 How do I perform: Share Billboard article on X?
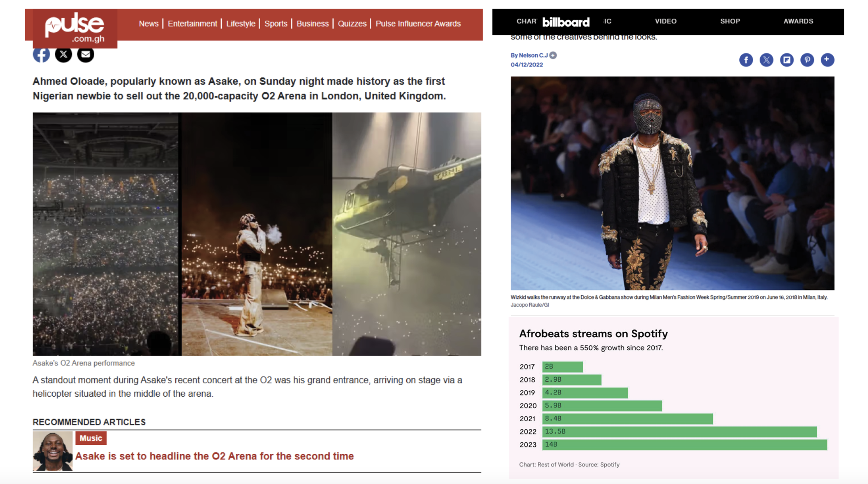click(766, 60)
